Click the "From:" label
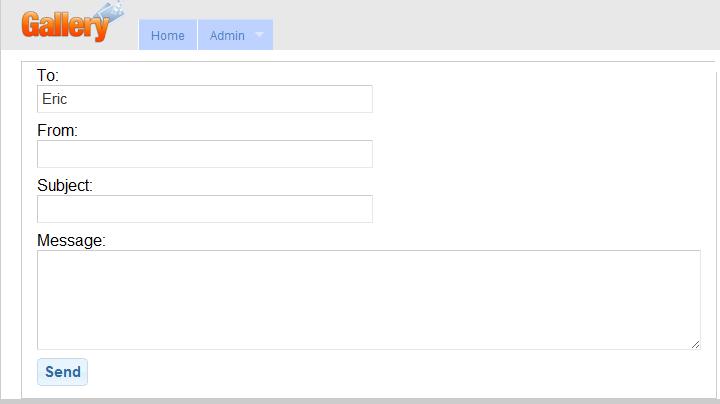The image size is (720, 404). (57, 130)
